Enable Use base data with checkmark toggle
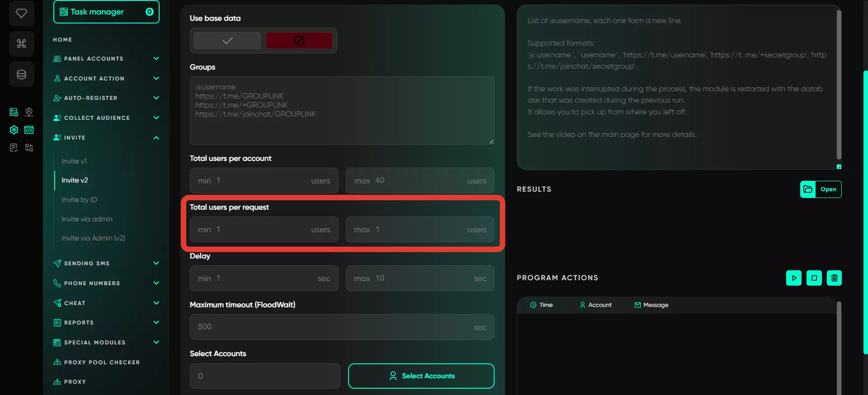The image size is (868, 395). [x=227, y=41]
